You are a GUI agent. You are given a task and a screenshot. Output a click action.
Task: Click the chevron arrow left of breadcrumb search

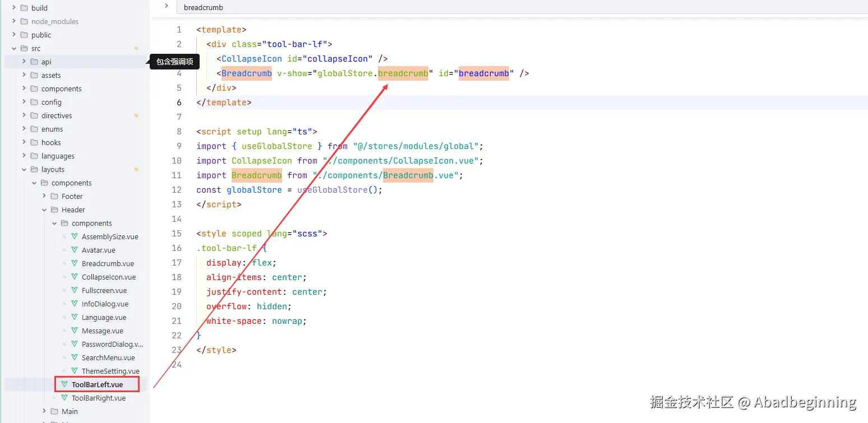[166, 6]
